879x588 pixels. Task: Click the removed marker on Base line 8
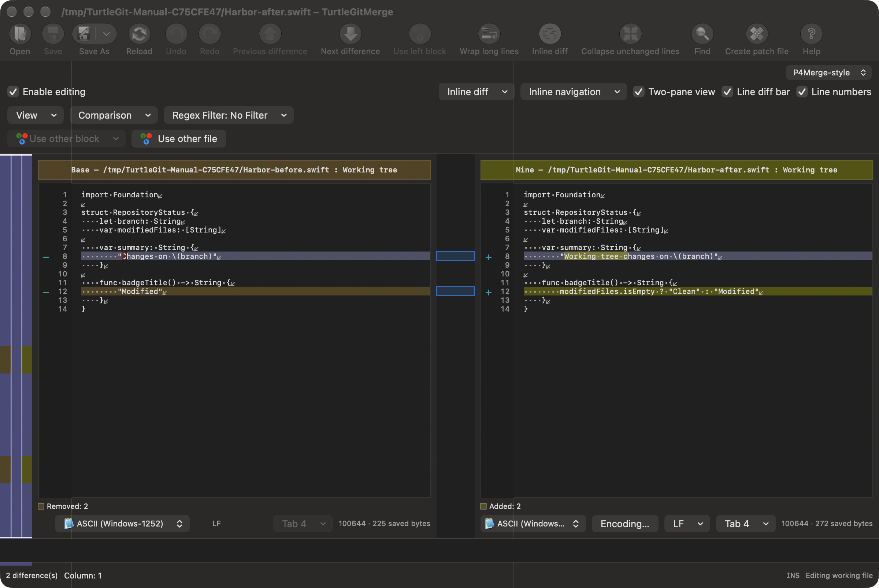46,257
